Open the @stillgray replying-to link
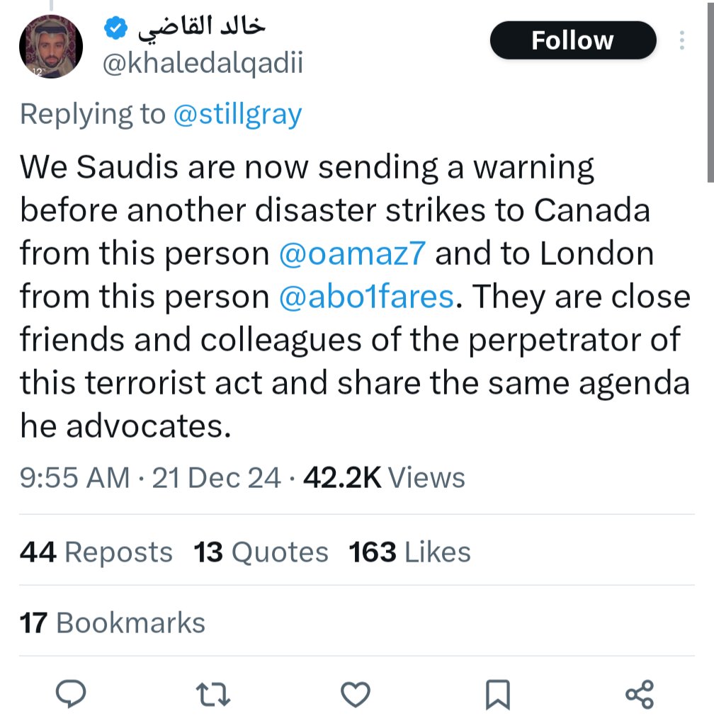The image size is (714, 728). pyautogui.click(x=237, y=114)
